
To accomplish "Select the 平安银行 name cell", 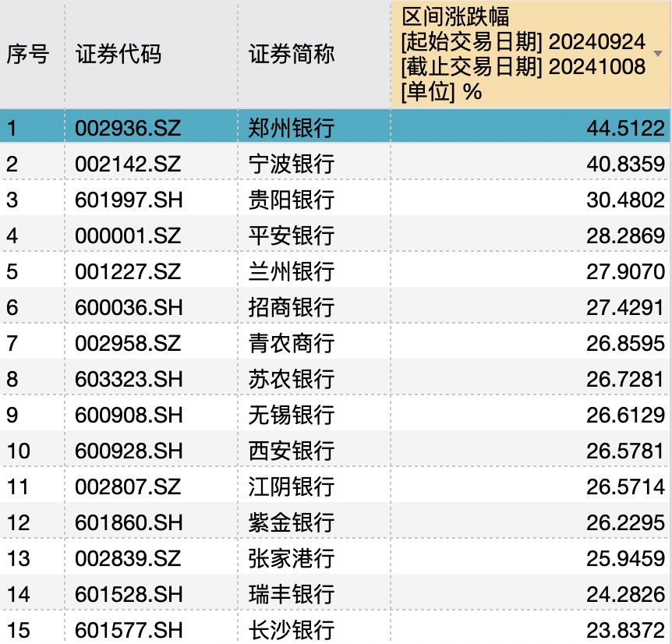I will pos(292,235).
